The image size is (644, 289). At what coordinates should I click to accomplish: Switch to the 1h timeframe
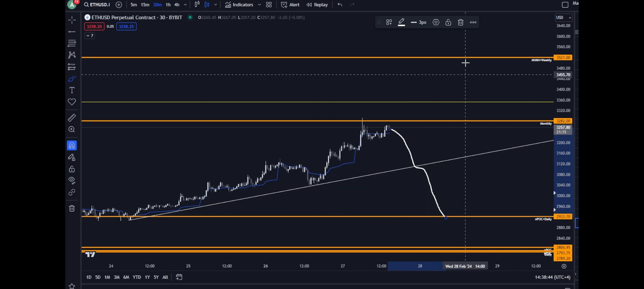[x=168, y=5]
